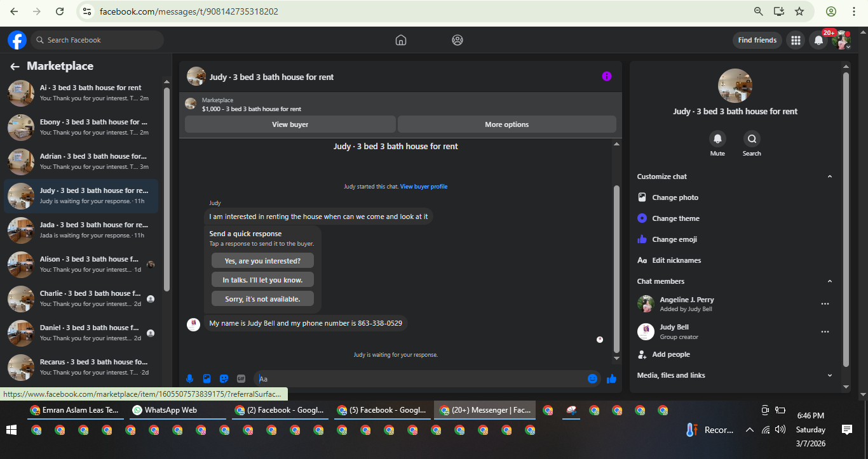
Task: Click the View buyer button
Action: click(x=290, y=124)
